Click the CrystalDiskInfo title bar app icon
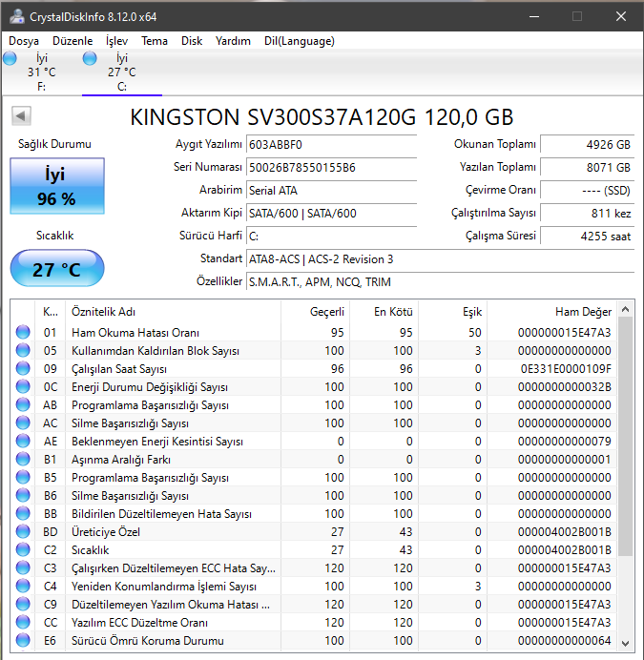The width and height of the screenshot is (644, 660). point(17,16)
